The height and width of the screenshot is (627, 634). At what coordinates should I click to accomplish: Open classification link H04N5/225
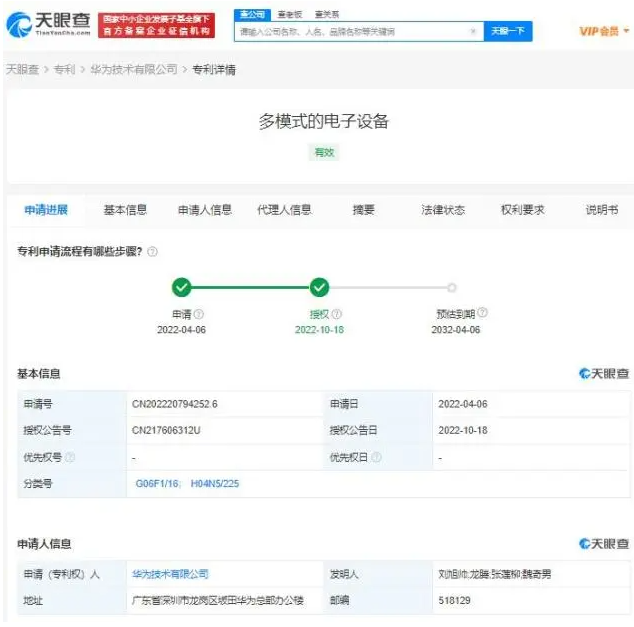click(215, 484)
